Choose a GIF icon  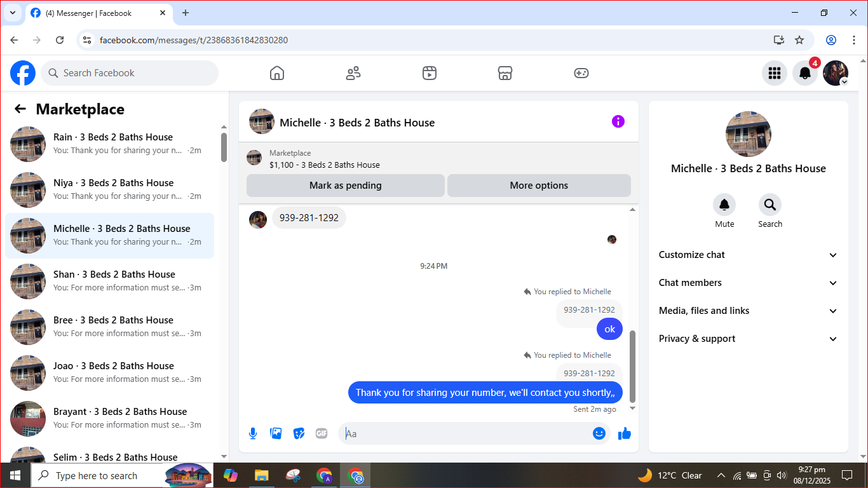pyautogui.click(x=322, y=433)
